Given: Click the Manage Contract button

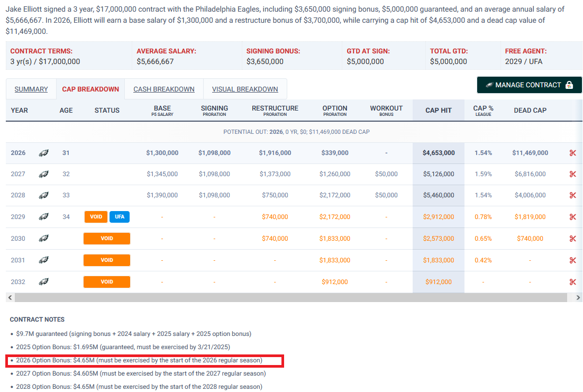Looking at the screenshot, I should point(529,85).
